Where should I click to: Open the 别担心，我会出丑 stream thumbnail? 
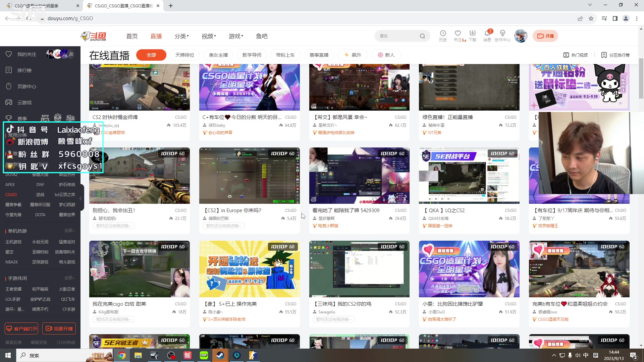140,176
